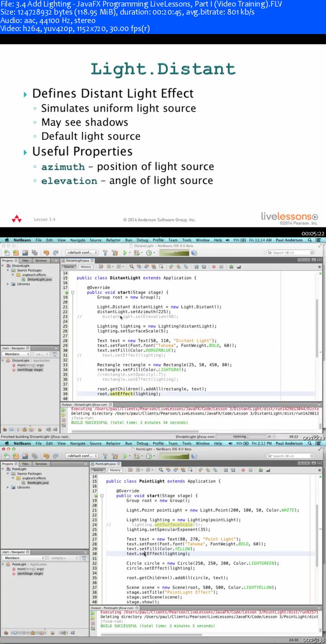The width and height of the screenshot is (326, 644).
Task: Open Apple menu in 2:12 PM menu bar
Action: (6, 443)
